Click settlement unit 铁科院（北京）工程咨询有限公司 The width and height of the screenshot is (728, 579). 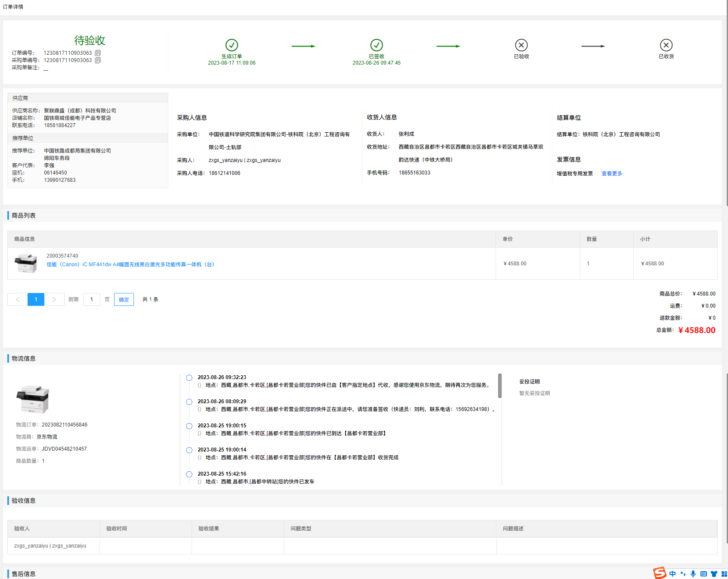(x=621, y=134)
